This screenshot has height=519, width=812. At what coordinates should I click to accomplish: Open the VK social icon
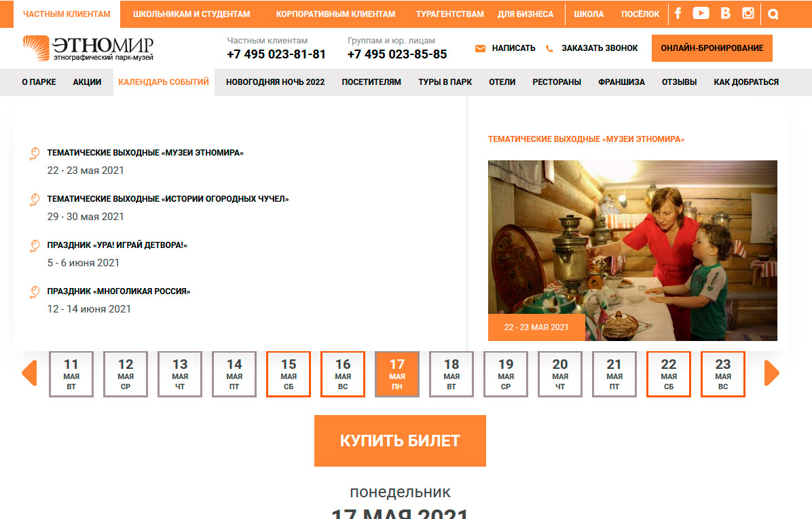725,13
